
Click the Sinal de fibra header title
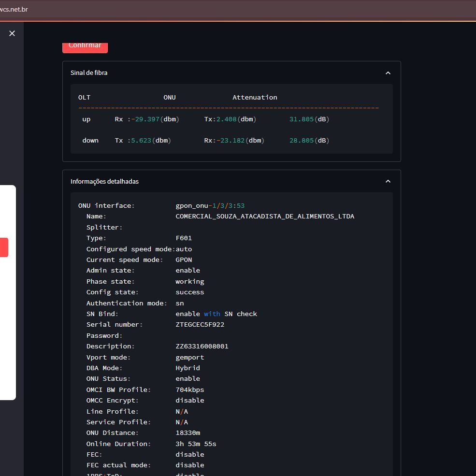(x=89, y=73)
